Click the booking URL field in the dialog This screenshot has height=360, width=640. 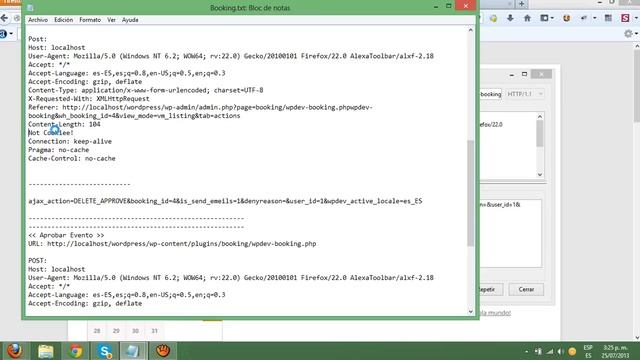tap(491, 94)
